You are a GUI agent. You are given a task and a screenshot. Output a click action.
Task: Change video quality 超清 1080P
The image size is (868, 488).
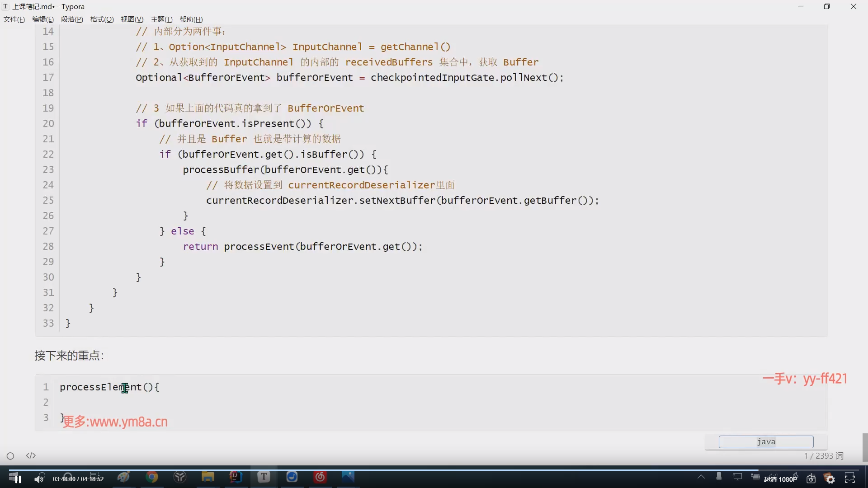[780, 479]
